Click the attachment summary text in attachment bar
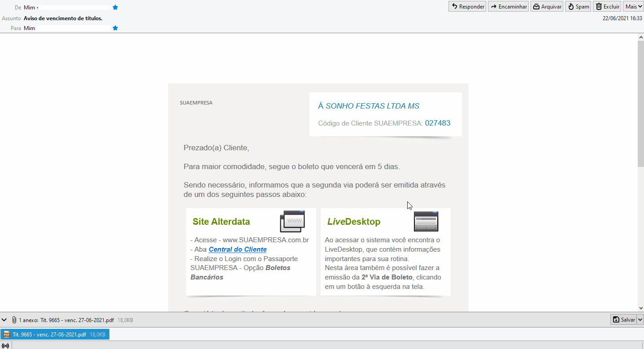Viewport: 644px width, 349px height. point(66,320)
